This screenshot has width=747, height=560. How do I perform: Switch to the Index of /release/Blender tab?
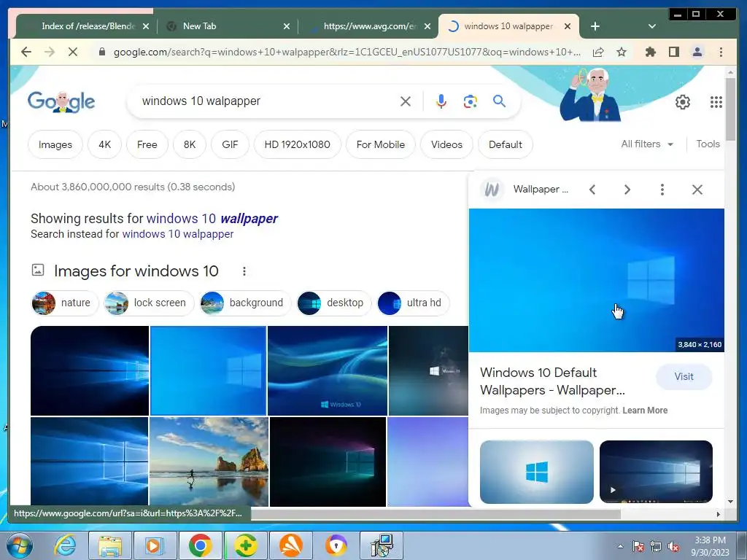[x=85, y=26]
